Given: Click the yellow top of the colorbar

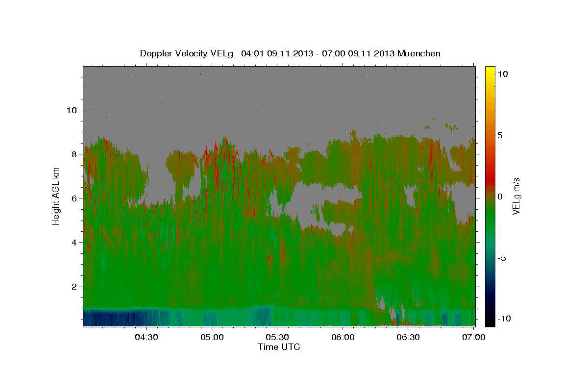Looking at the screenshot, I should pos(490,70).
